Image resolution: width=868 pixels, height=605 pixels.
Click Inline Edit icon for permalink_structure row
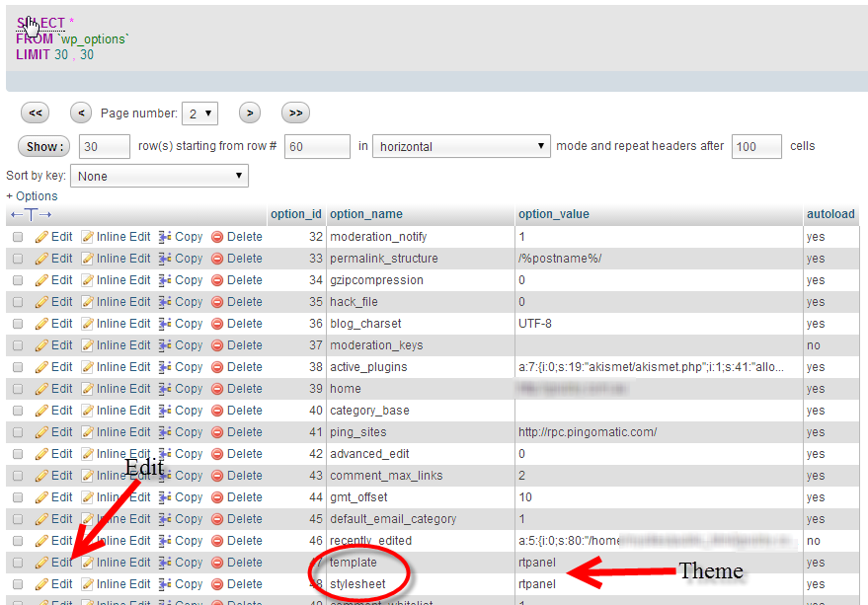pos(88,259)
